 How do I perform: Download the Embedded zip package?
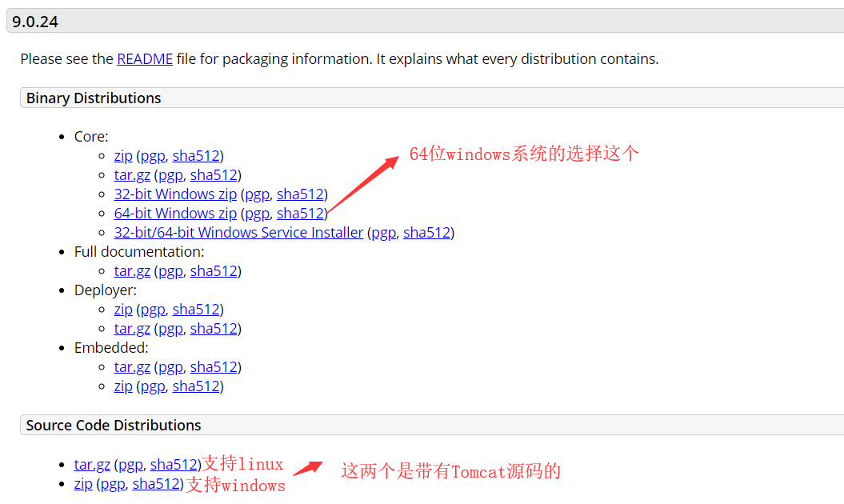(123, 386)
